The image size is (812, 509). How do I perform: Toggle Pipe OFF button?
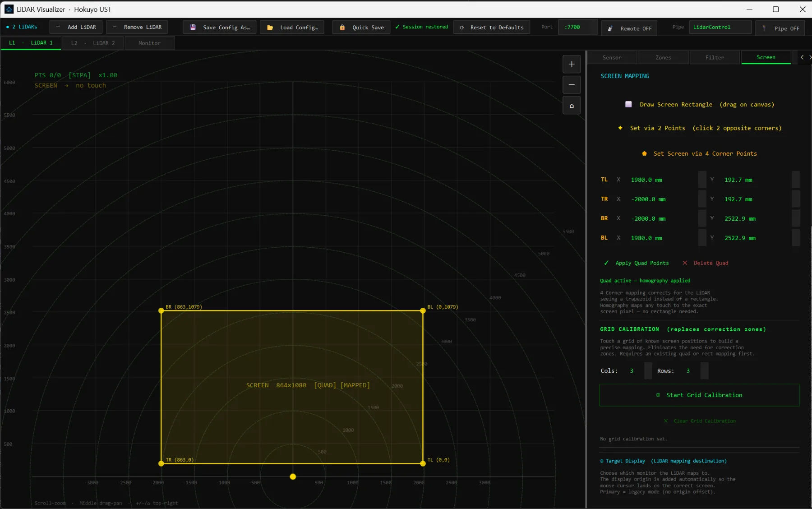781,28
